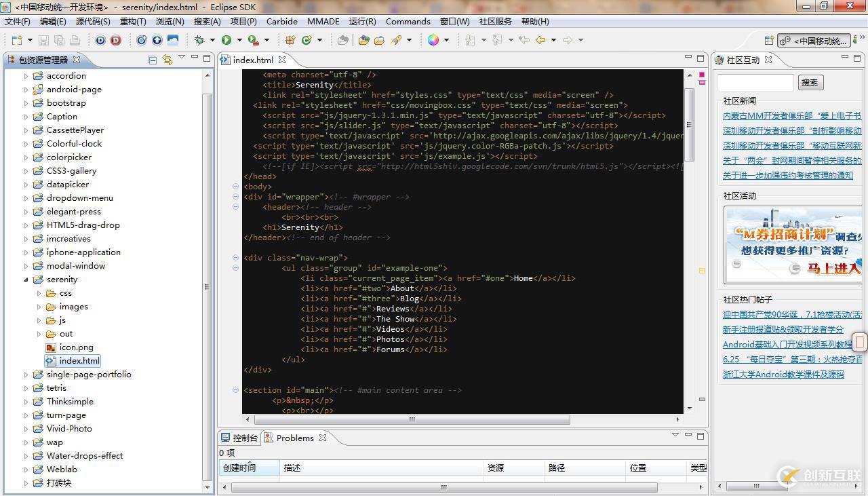The width and height of the screenshot is (868, 496).
Task: Open dropdown beside the New wizard icon
Action: [29, 40]
